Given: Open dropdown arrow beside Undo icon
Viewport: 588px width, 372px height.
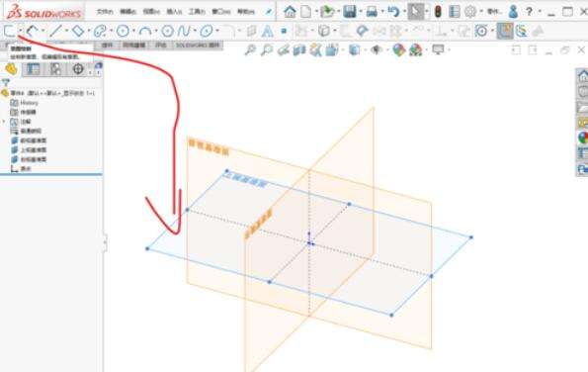Looking at the screenshot, I should 404,12.
